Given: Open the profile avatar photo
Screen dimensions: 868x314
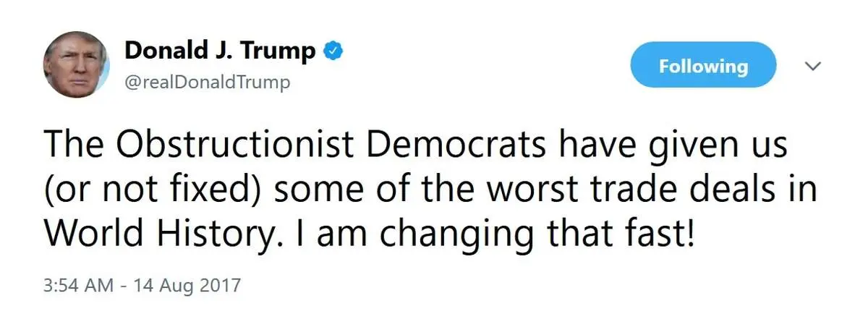Looking at the screenshot, I should (76, 67).
